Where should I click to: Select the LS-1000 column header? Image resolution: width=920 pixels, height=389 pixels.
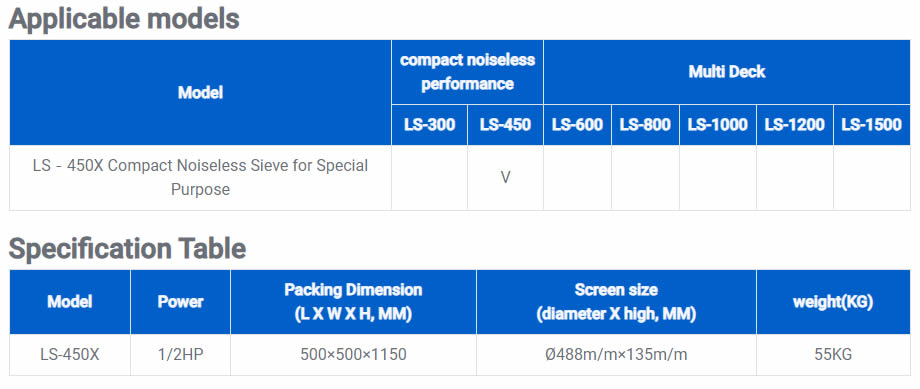point(718,125)
